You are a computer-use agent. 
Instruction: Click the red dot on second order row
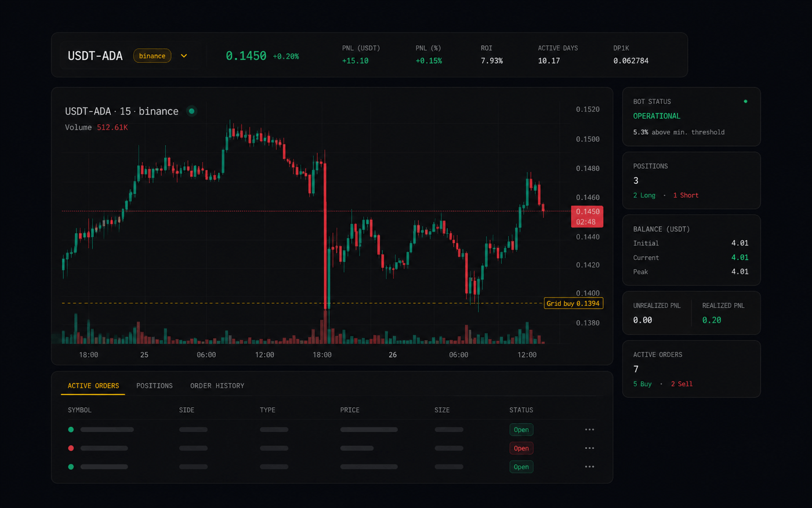pos(71,448)
